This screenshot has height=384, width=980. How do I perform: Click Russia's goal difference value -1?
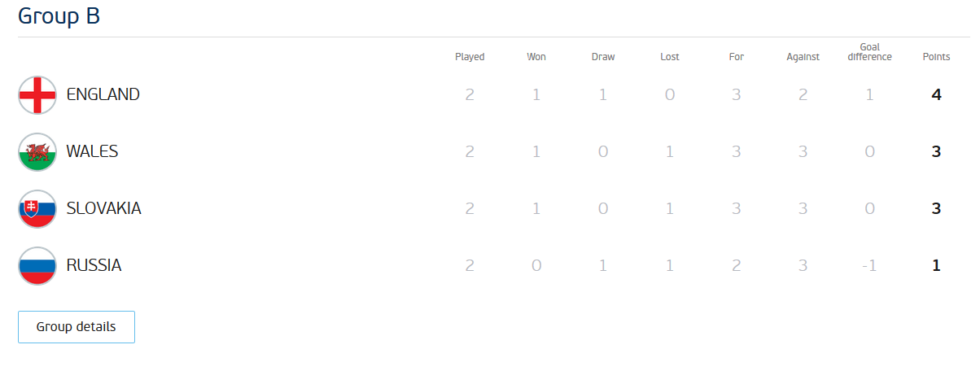coord(869,265)
